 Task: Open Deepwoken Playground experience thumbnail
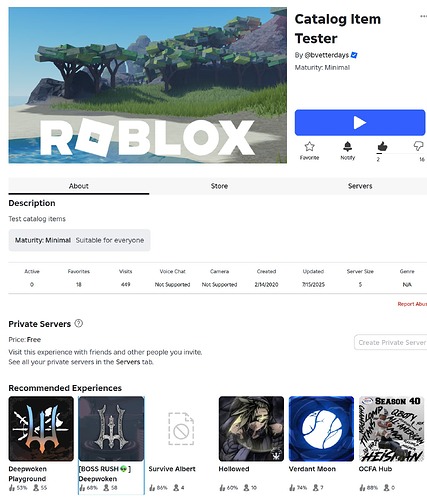point(41,429)
